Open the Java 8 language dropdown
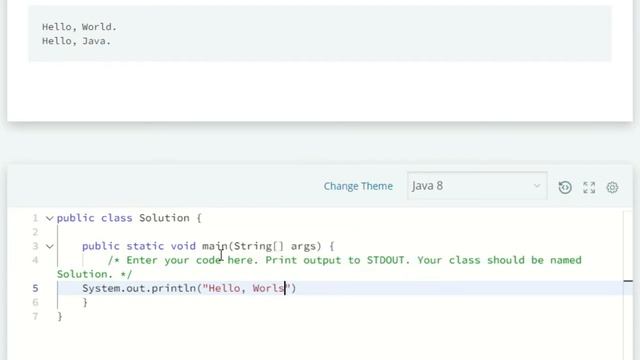The width and height of the screenshot is (640, 360). coord(477,186)
